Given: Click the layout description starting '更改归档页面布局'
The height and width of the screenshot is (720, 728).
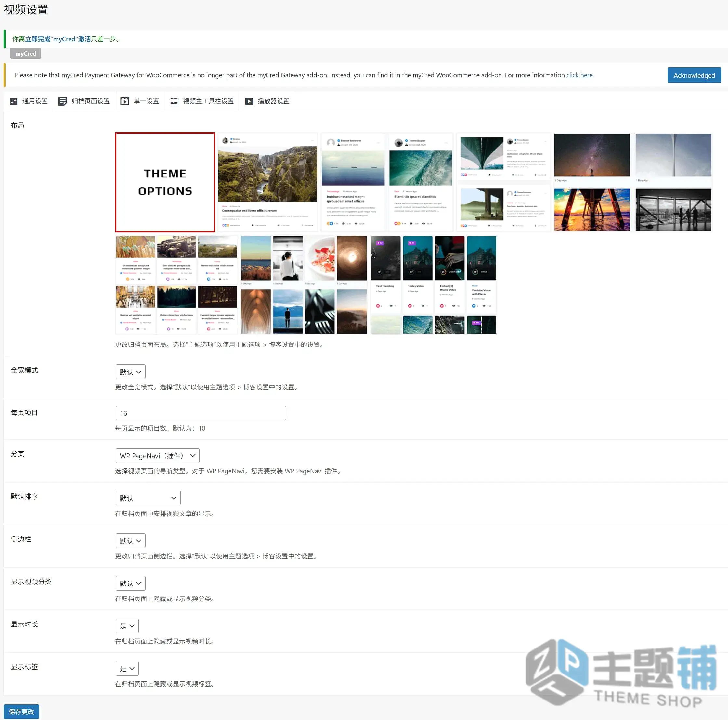Looking at the screenshot, I should [220, 345].
